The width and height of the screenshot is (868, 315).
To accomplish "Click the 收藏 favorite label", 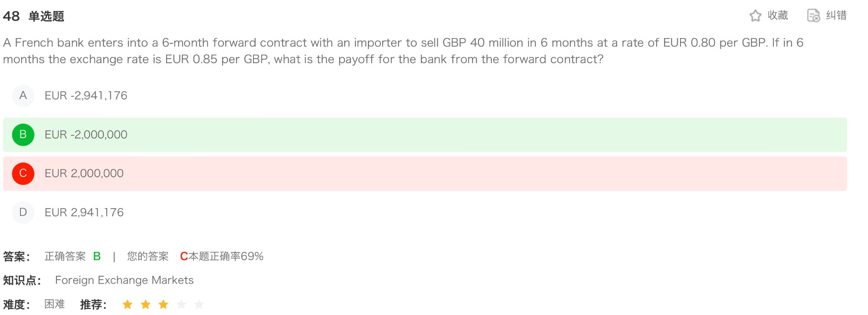I will click(778, 16).
